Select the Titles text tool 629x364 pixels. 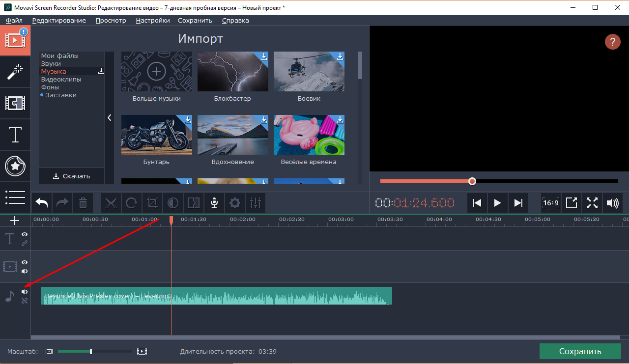click(15, 135)
